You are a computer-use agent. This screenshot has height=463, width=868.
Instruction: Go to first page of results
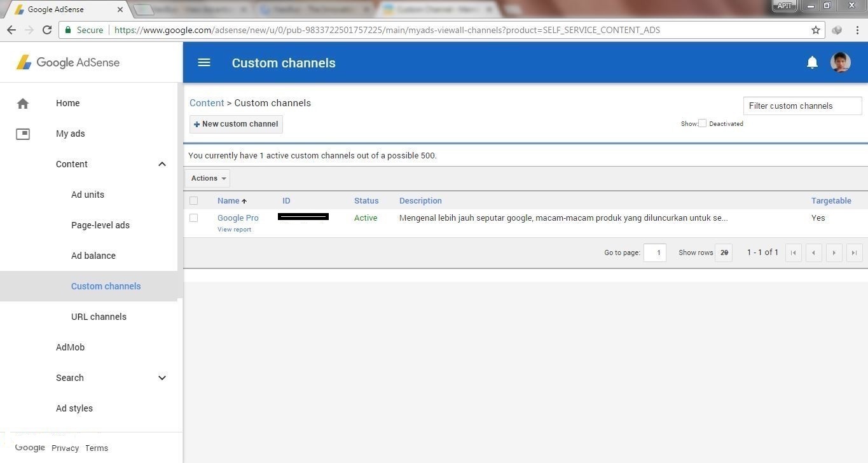pyautogui.click(x=793, y=252)
